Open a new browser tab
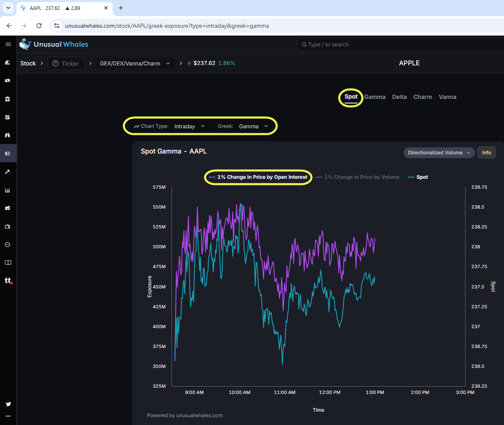 [121, 8]
